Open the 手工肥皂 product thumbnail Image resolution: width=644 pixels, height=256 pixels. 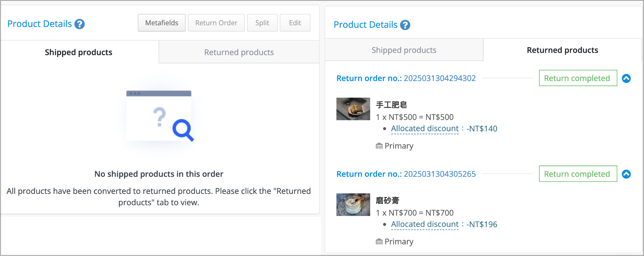click(353, 109)
